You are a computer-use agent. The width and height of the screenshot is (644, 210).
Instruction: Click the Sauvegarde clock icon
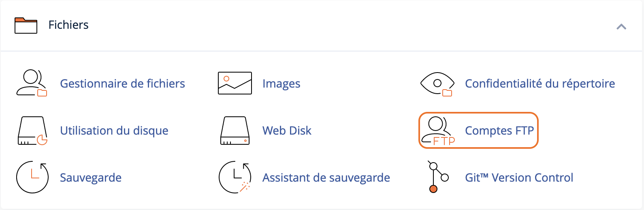32,177
